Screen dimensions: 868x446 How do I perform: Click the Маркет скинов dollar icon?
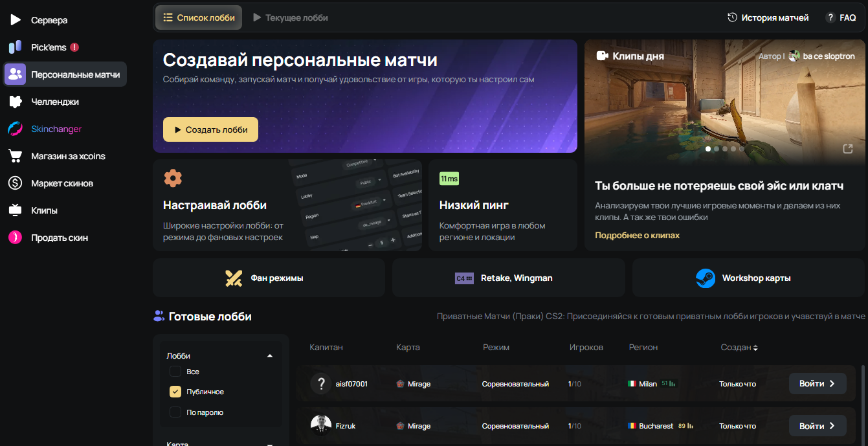point(15,183)
